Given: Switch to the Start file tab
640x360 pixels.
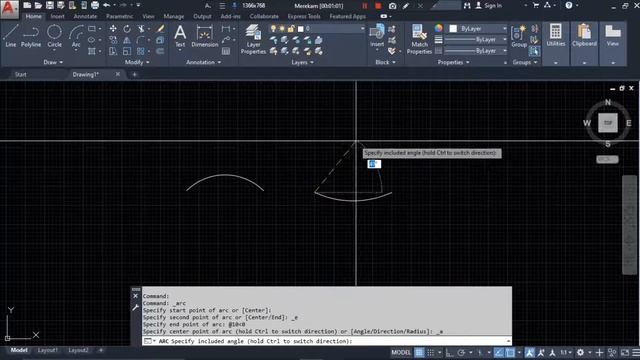Looking at the screenshot, I should click(x=21, y=74).
